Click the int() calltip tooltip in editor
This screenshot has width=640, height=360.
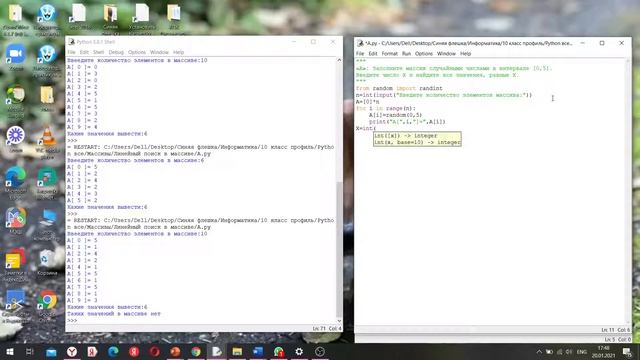click(x=417, y=139)
